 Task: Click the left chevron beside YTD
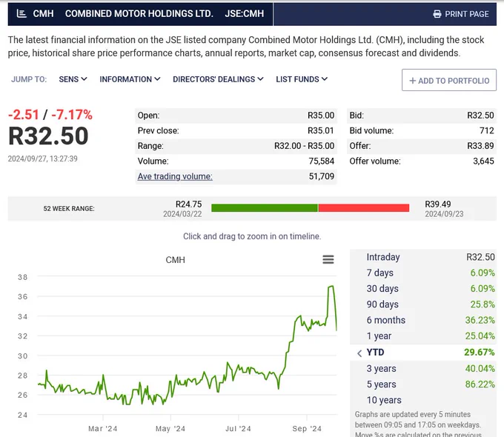point(359,353)
